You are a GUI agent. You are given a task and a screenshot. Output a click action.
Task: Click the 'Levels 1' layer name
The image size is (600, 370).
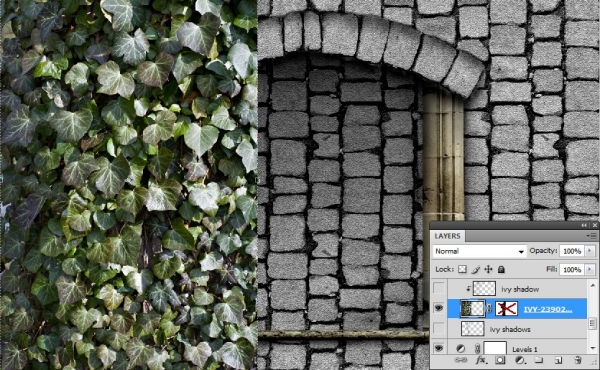(525, 349)
